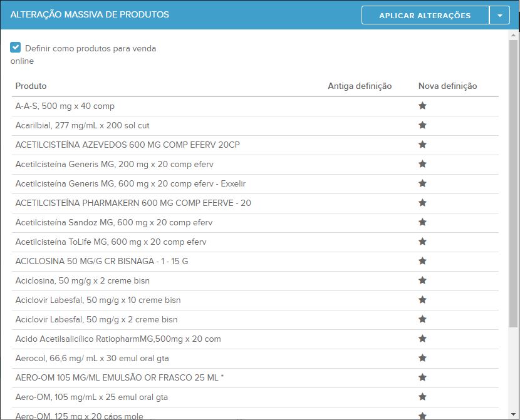Select Acido Acetilsalicílico RatiopharmMG product row
520x420 pixels.
(118, 339)
